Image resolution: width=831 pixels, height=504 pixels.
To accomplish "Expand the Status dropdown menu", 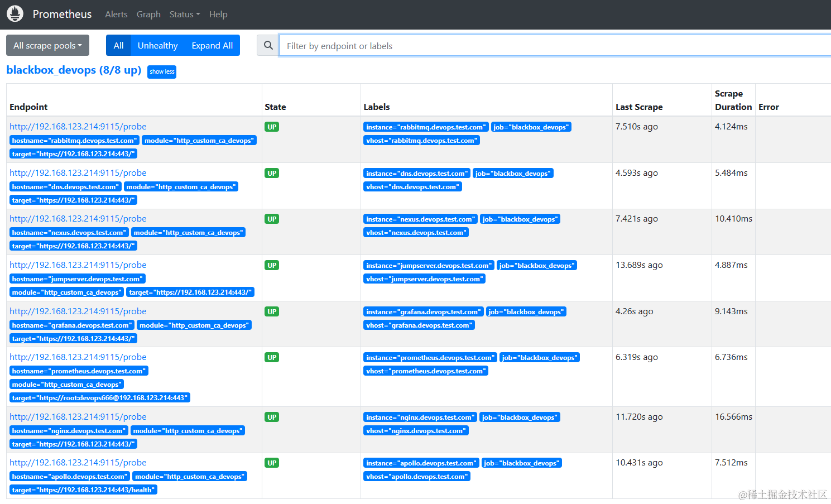I will (x=185, y=15).
